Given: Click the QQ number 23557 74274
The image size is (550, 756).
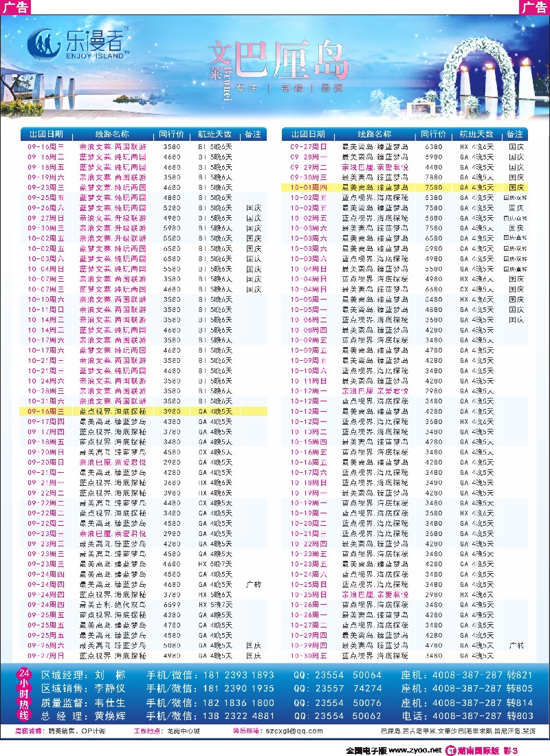Looking at the screenshot, I should pos(349,689).
